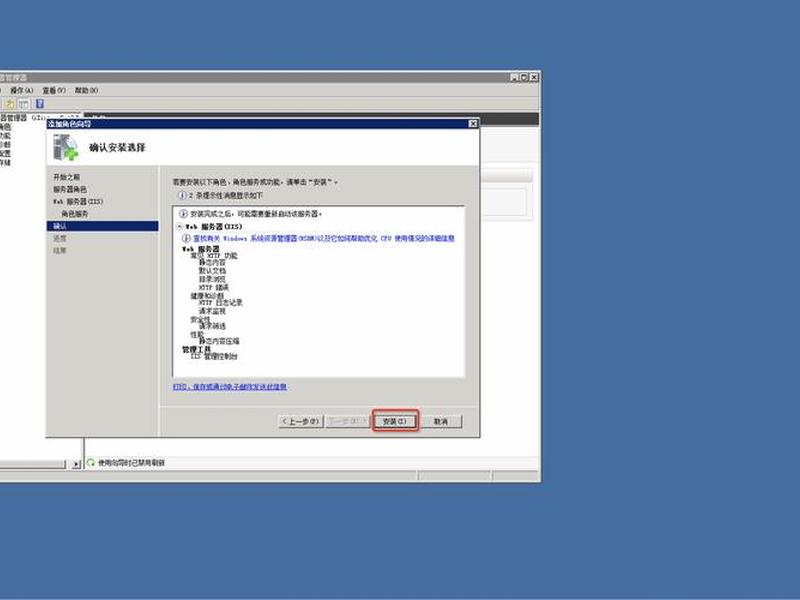This screenshot has height=600, width=800.
Task: Collapse the Web 服务器(IIS) section arrow
Action: [x=180, y=227]
